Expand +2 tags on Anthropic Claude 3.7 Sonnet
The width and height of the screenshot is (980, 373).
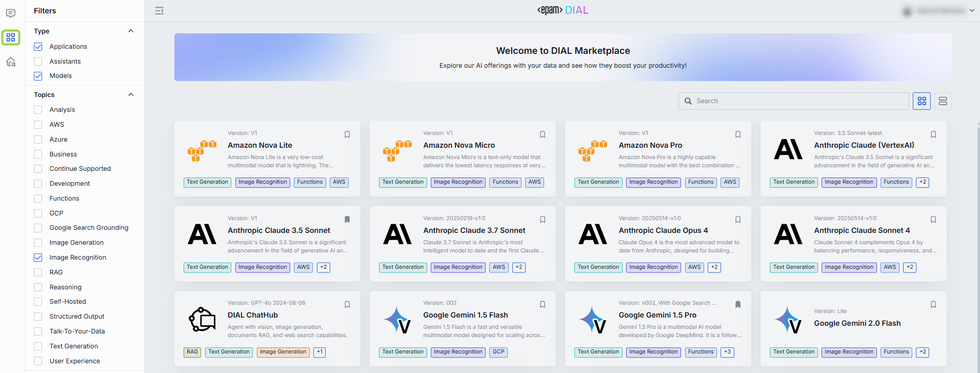[519, 267]
